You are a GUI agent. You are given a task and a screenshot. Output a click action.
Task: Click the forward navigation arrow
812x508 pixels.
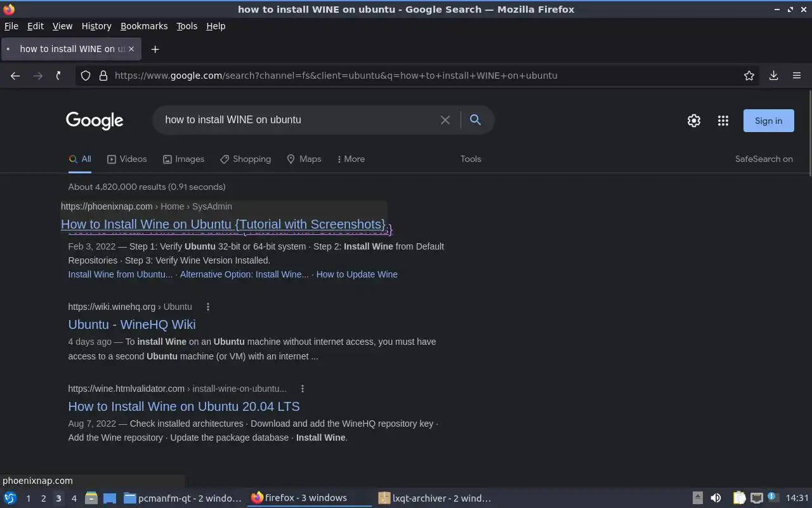pyautogui.click(x=38, y=76)
